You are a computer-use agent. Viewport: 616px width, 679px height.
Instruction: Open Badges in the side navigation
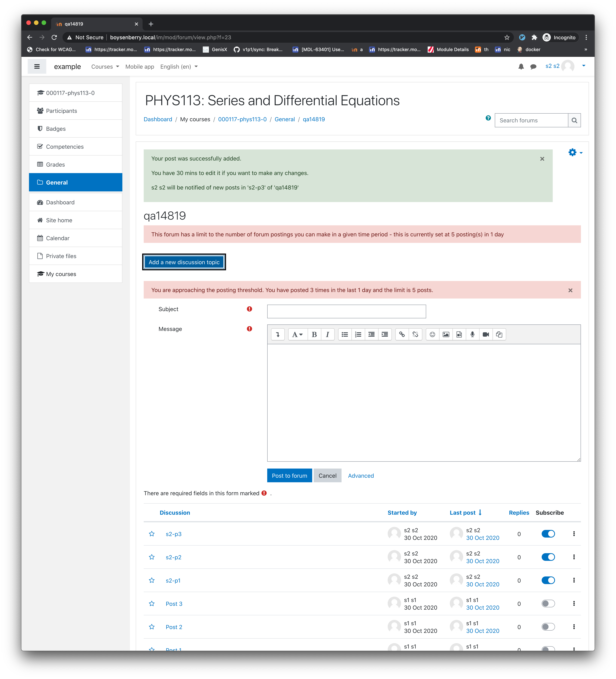tap(75, 129)
